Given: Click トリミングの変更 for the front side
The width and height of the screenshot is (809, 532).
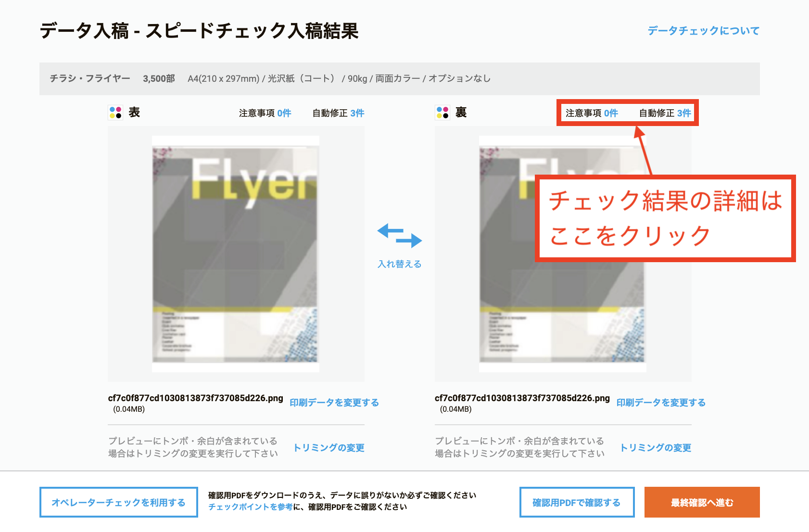Looking at the screenshot, I should [x=329, y=448].
